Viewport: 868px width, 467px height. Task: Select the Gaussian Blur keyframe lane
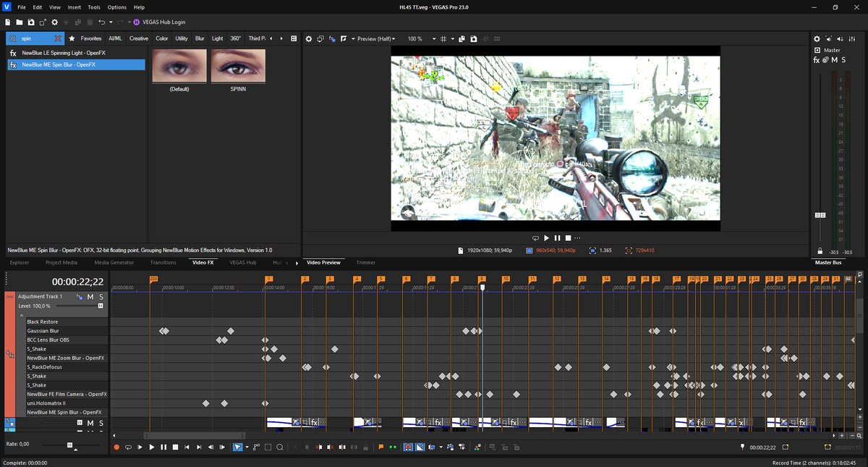(67, 331)
